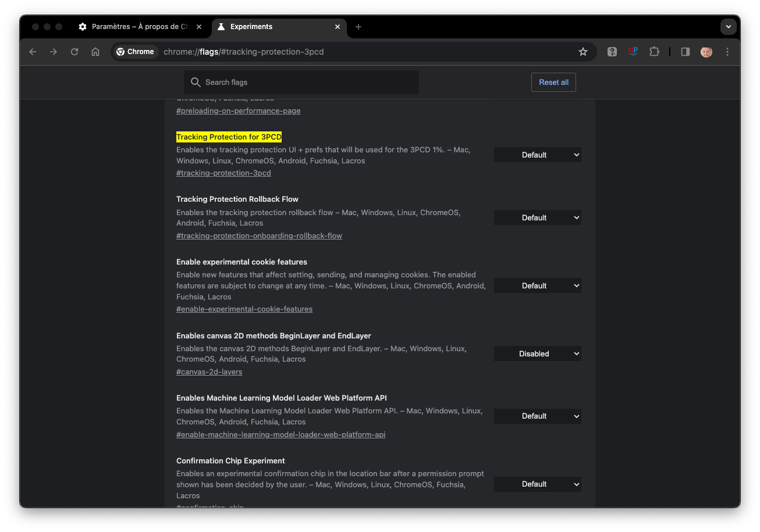760x532 pixels.
Task: Open the Confirmation Chip Experiment dropdown
Action: click(538, 484)
